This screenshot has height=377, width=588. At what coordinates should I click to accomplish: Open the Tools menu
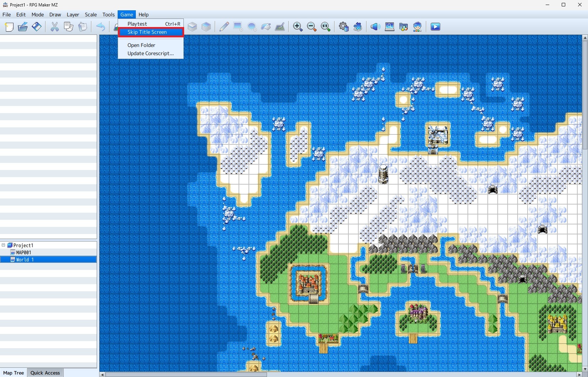[108, 15]
